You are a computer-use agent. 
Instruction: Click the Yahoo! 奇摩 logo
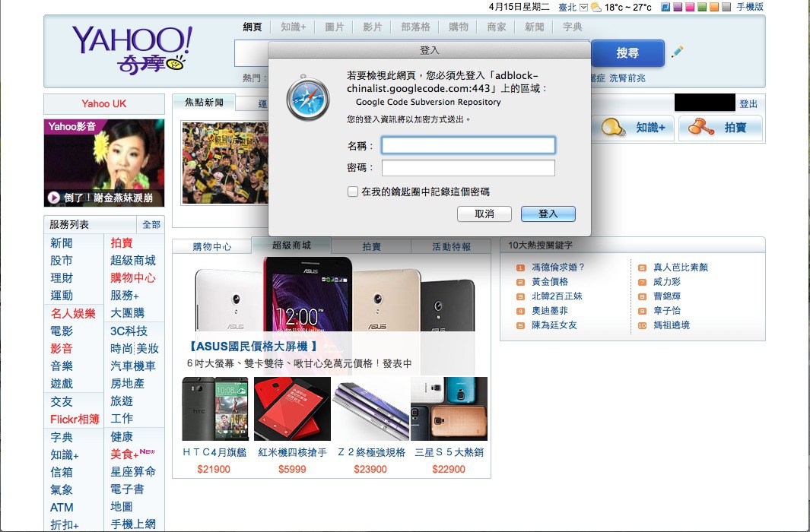pyautogui.click(x=132, y=49)
